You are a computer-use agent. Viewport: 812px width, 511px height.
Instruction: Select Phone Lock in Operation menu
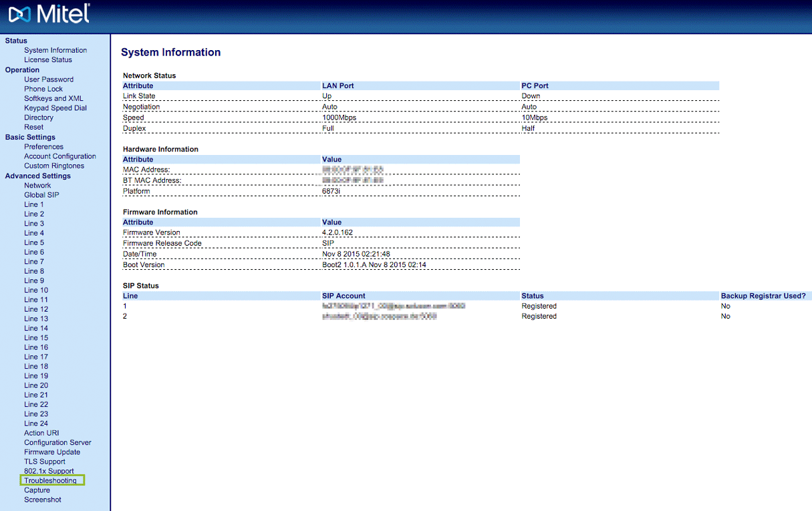coord(43,89)
